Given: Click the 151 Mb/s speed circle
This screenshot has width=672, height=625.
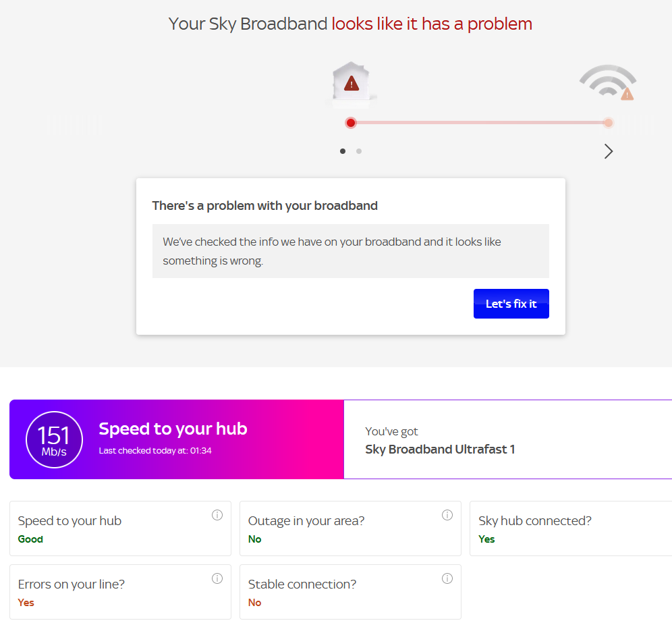Looking at the screenshot, I should pyautogui.click(x=54, y=439).
